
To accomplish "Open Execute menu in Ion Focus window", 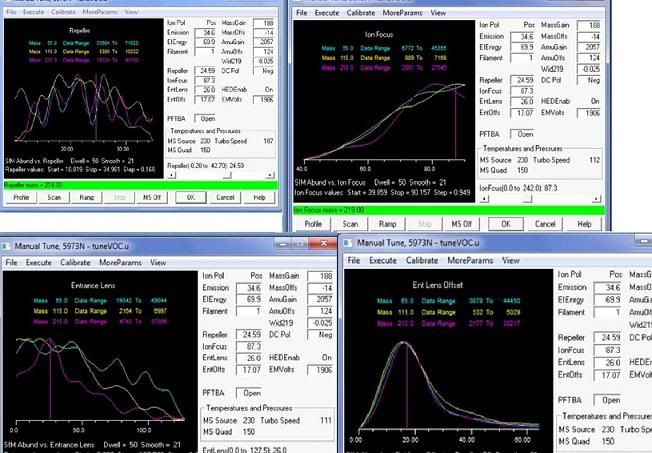I will click(324, 14).
